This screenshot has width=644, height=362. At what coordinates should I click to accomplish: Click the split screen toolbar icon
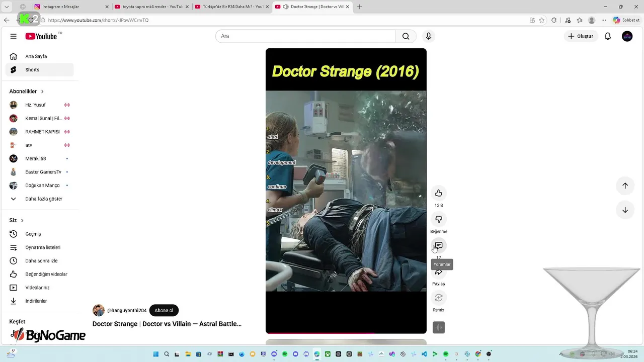(532, 20)
